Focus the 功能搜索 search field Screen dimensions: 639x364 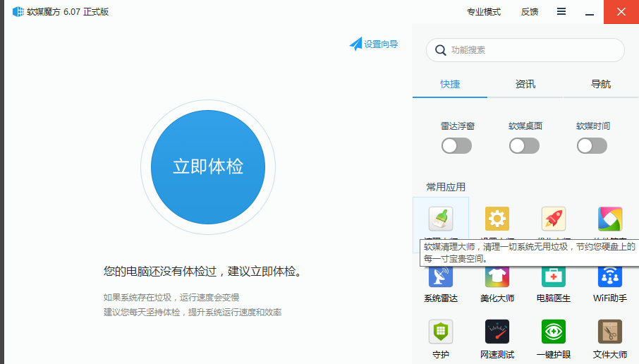(525, 50)
